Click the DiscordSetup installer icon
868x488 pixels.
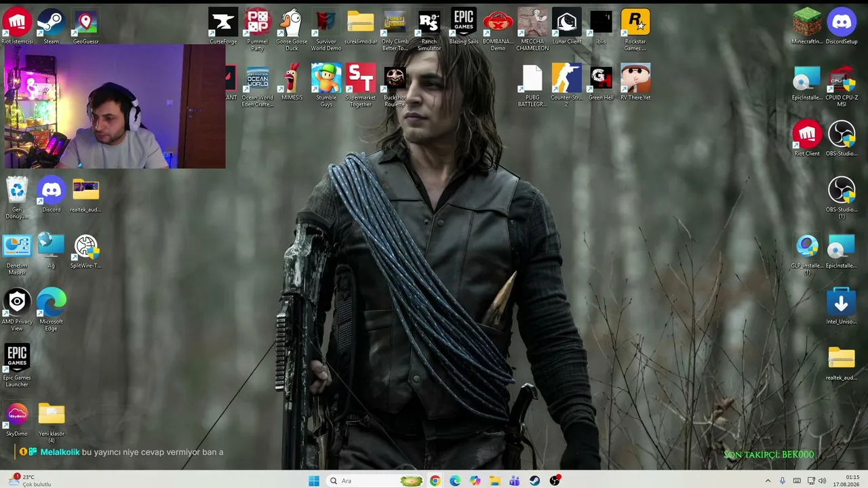pyautogui.click(x=842, y=26)
